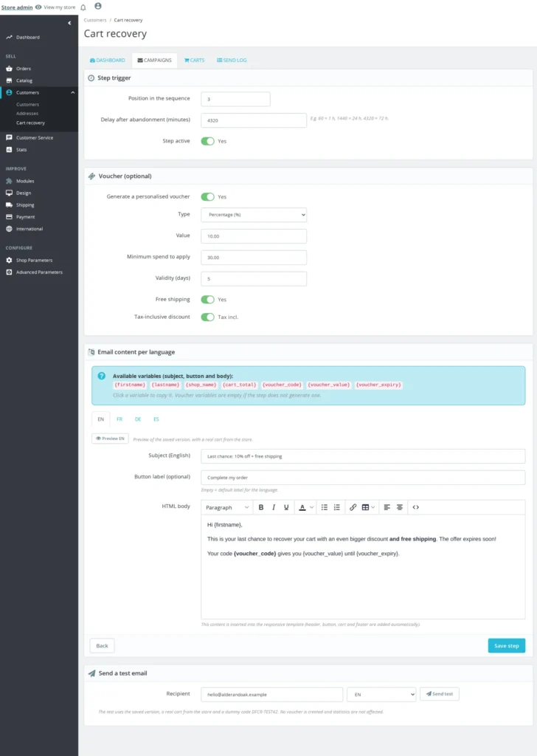
Task: Switch to the Send log tab
Action: (x=232, y=61)
